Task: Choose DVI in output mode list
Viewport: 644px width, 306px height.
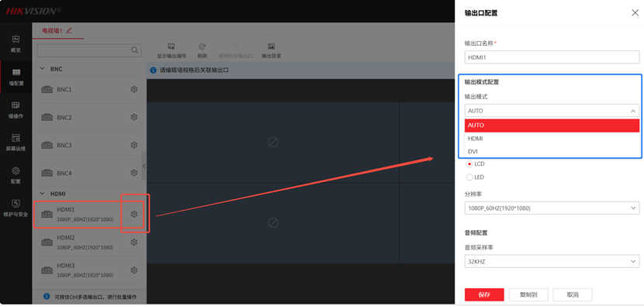Action: coord(552,152)
